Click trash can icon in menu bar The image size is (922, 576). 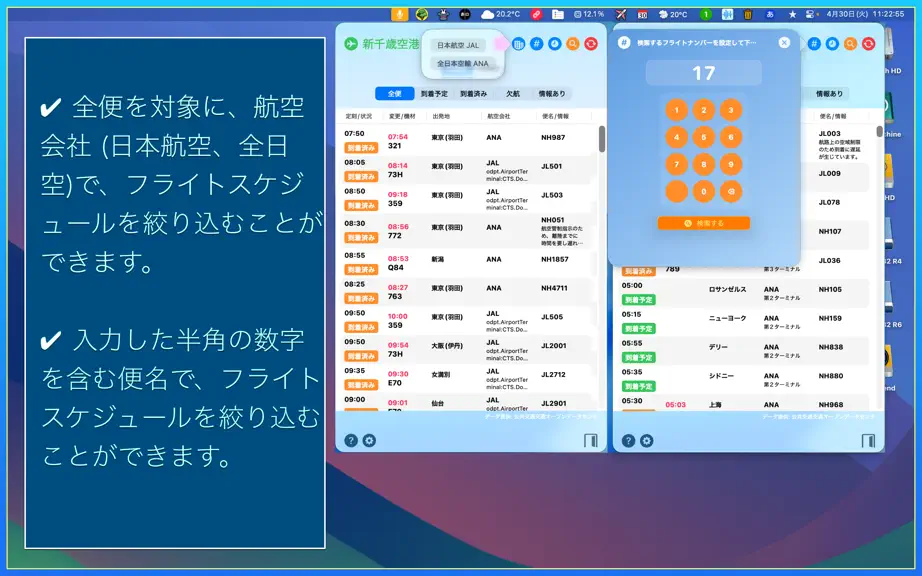pos(749,14)
